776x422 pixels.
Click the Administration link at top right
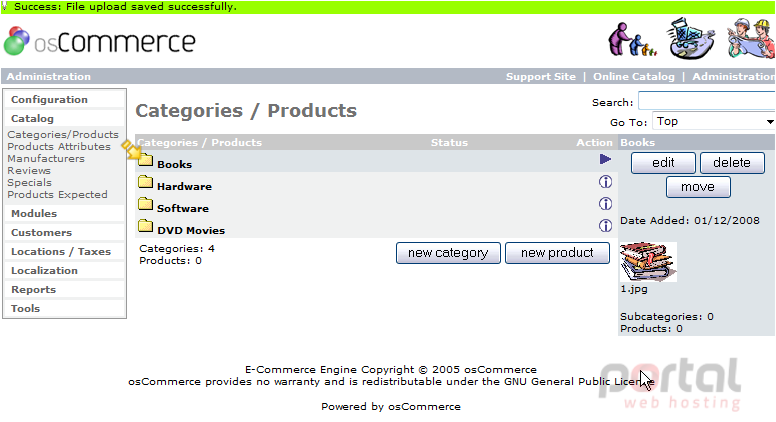click(733, 77)
